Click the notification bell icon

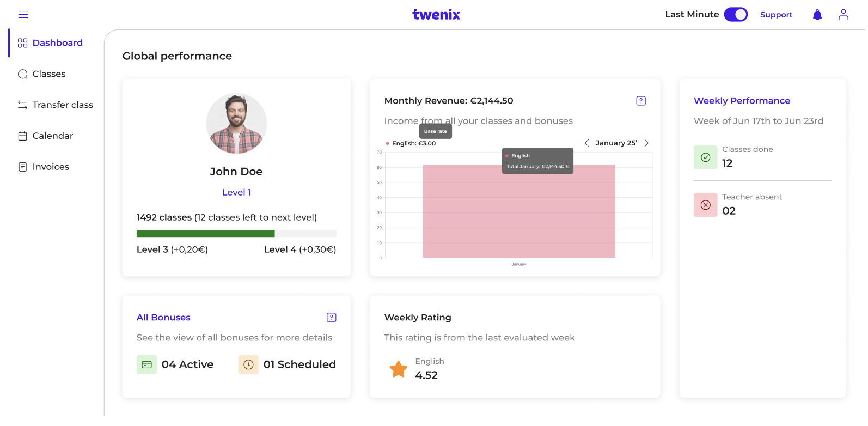[817, 15]
